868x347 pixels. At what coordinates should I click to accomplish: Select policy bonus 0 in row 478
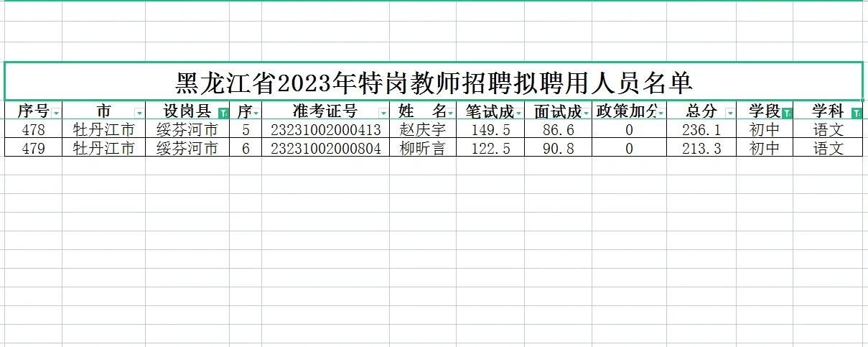pos(630,130)
